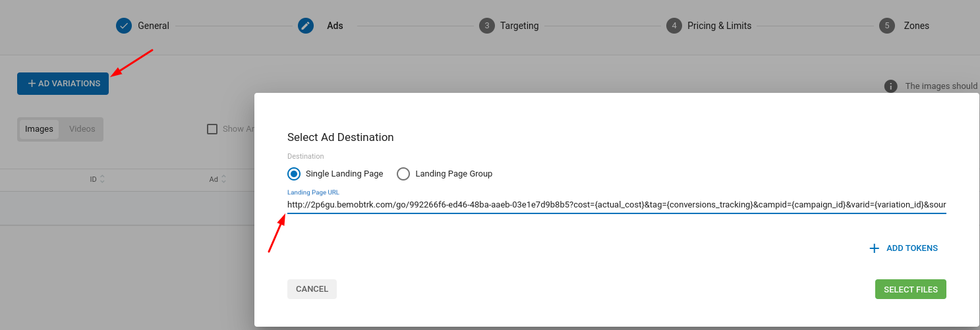This screenshot has width=980, height=330.
Task: Click the Zones step number 5 icon
Action: [887, 26]
